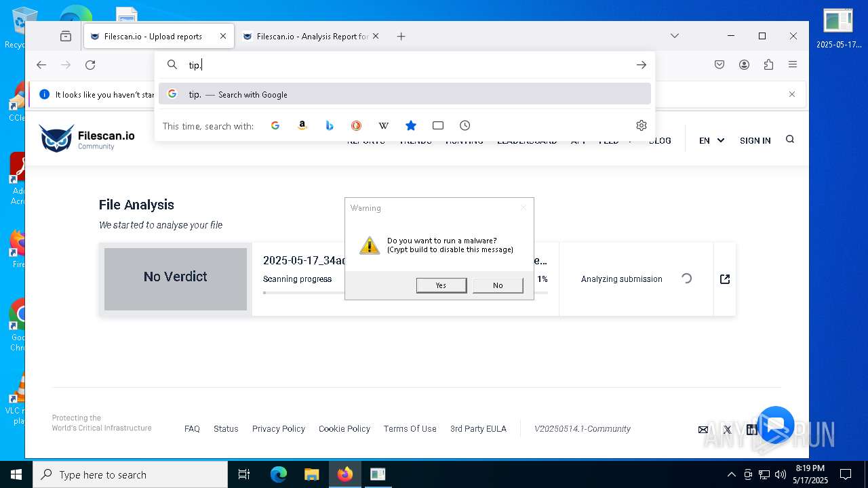Search this time with DuckDuckGo

pyautogui.click(x=356, y=125)
